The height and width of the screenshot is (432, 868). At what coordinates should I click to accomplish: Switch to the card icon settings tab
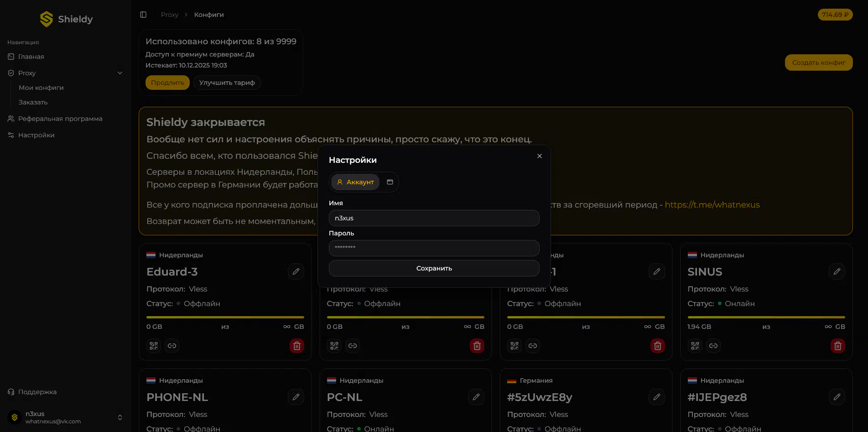(x=390, y=182)
